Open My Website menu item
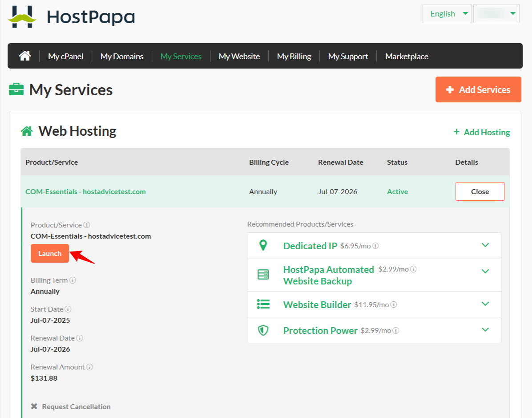 click(x=239, y=57)
